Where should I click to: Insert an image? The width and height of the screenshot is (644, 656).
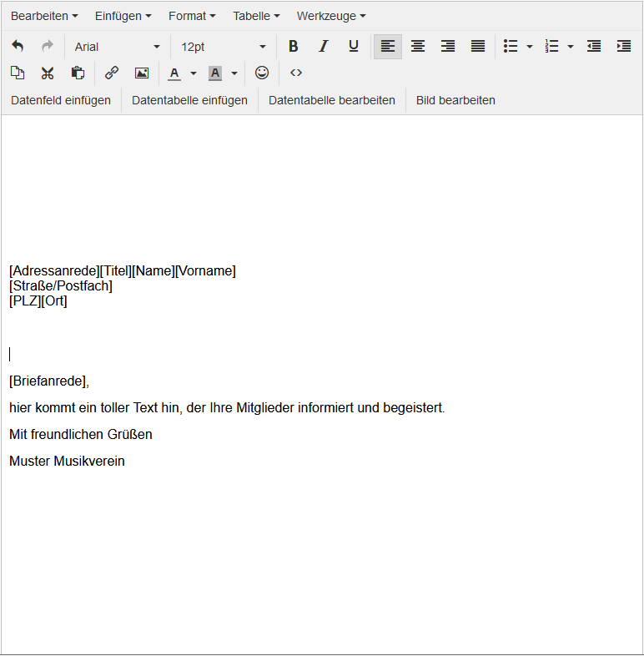[x=142, y=73]
